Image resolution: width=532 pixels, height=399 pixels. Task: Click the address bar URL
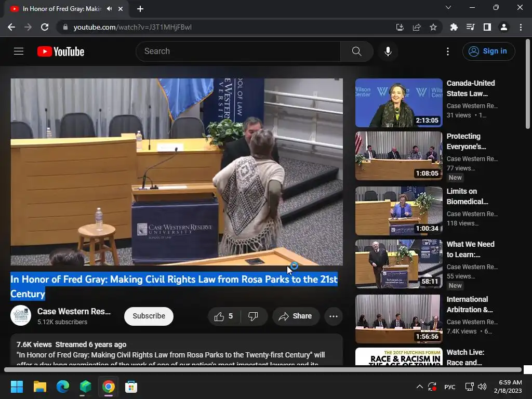132,27
